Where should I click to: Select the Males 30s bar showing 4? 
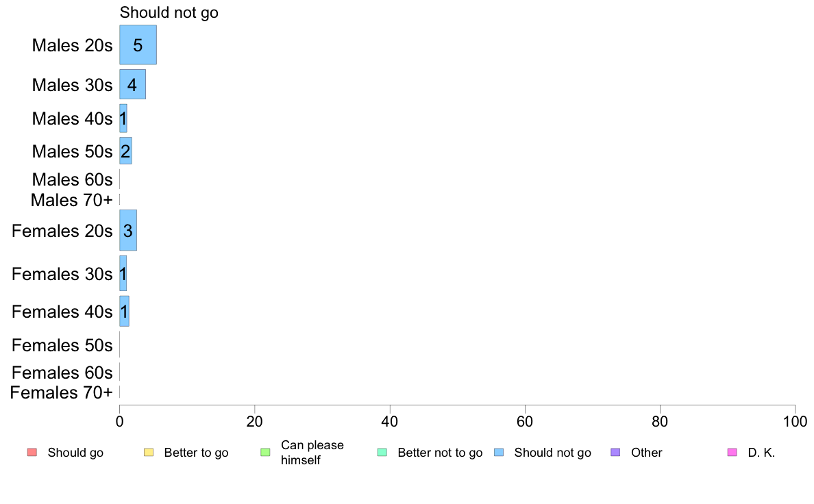[132, 85]
